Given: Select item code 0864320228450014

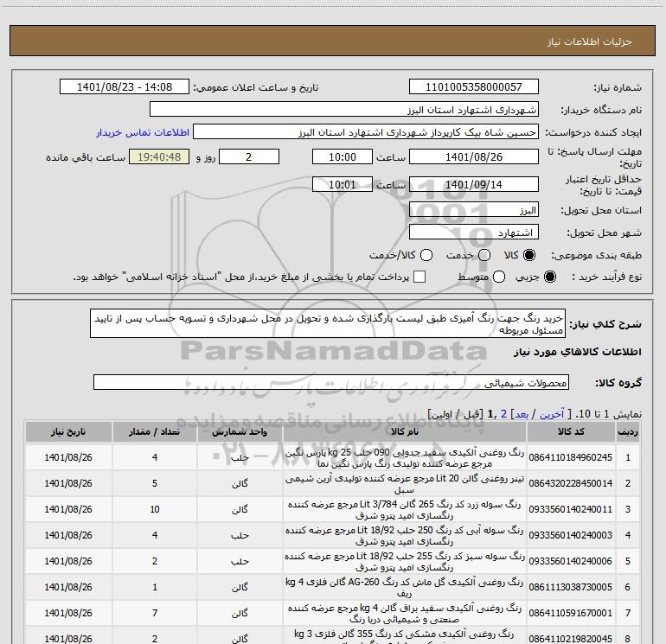Looking at the screenshot, I should tap(571, 483).
